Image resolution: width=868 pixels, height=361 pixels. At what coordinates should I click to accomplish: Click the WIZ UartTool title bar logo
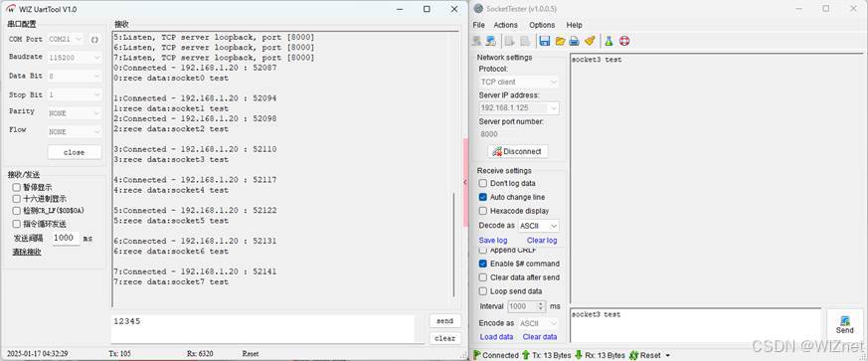[11, 9]
